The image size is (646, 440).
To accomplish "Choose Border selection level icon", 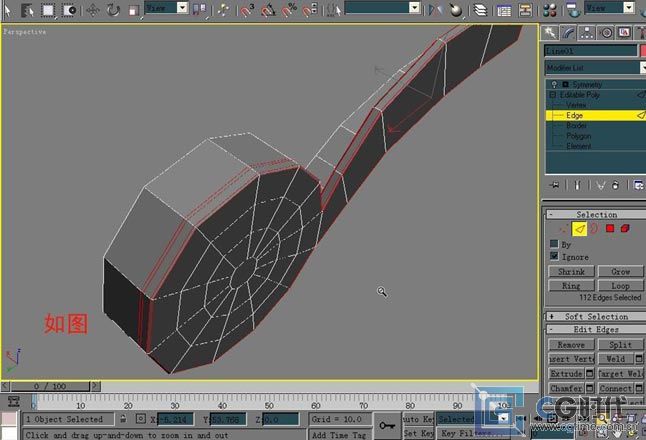I will 594,229.
